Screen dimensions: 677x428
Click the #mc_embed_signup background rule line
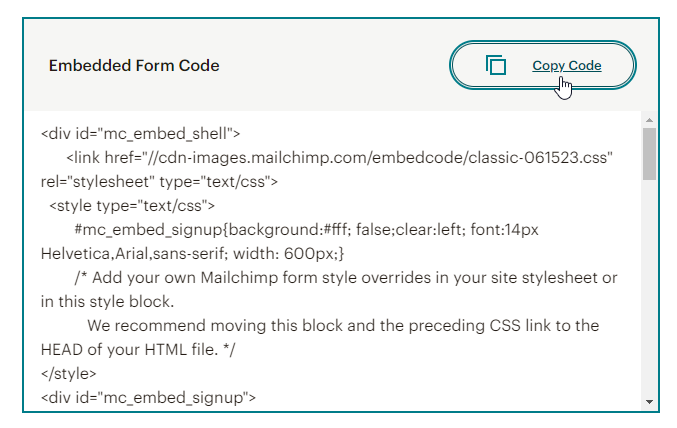(306, 229)
